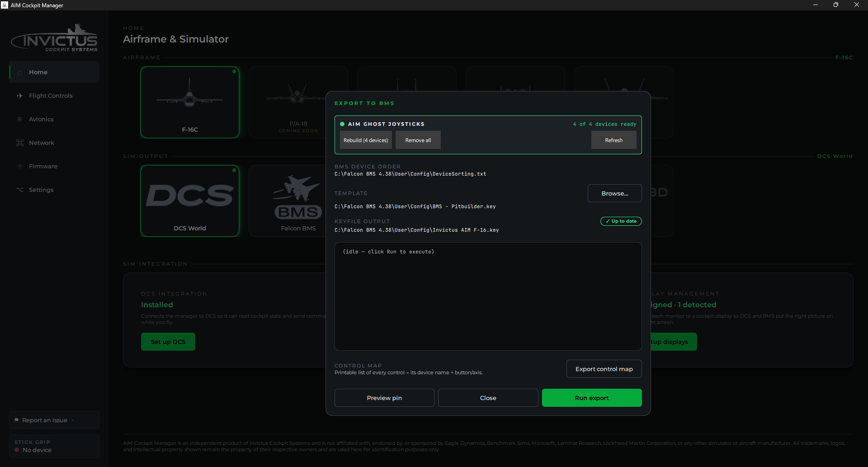Click the AIM Cockpit Manager title bar icon

[5, 5]
